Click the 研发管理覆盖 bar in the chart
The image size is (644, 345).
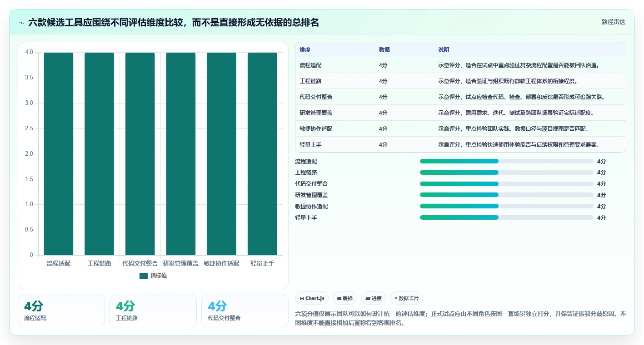pyautogui.click(x=181, y=154)
